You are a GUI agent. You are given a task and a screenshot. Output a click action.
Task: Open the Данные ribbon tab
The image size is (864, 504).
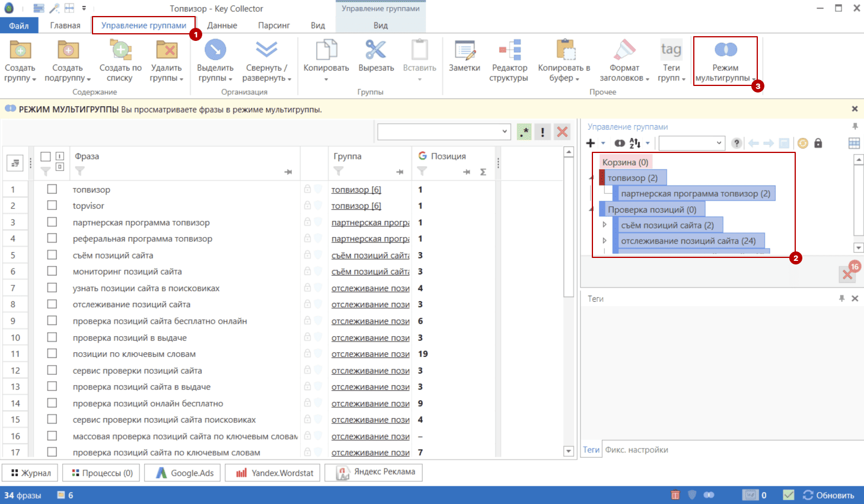click(x=222, y=25)
